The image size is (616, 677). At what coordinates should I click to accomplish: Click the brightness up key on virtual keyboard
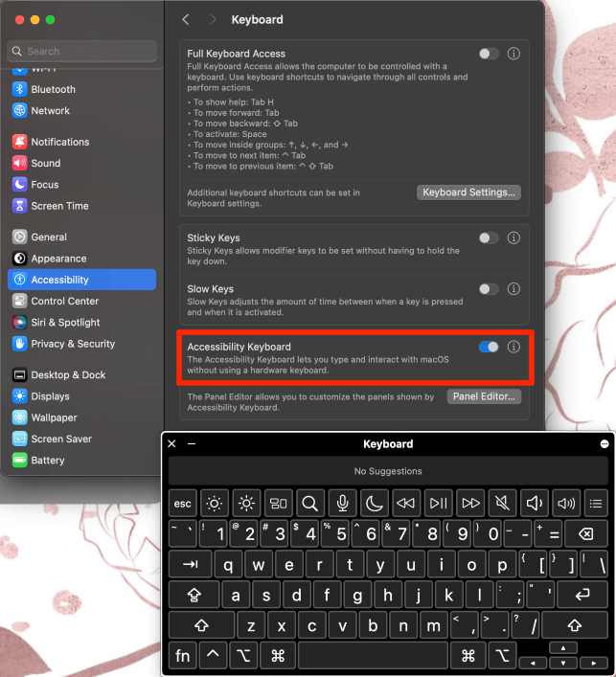246,503
